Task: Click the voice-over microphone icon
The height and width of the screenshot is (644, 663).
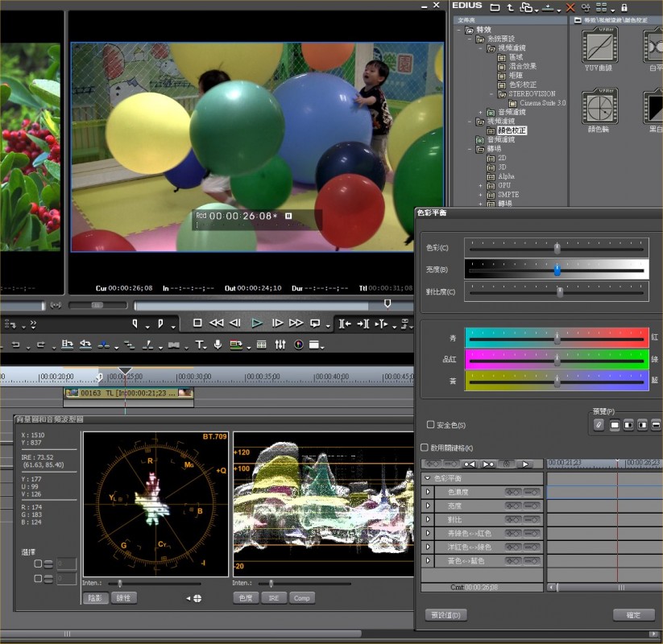Action: tap(218, 345)
